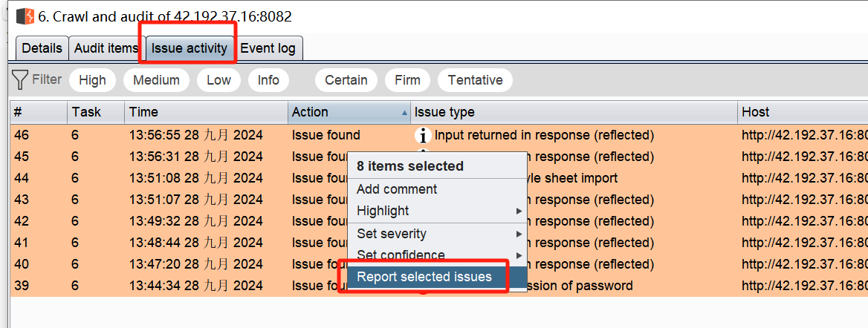
Task: Choose Report selected issues
Action: pyautogui.click(x=424, y=277)
